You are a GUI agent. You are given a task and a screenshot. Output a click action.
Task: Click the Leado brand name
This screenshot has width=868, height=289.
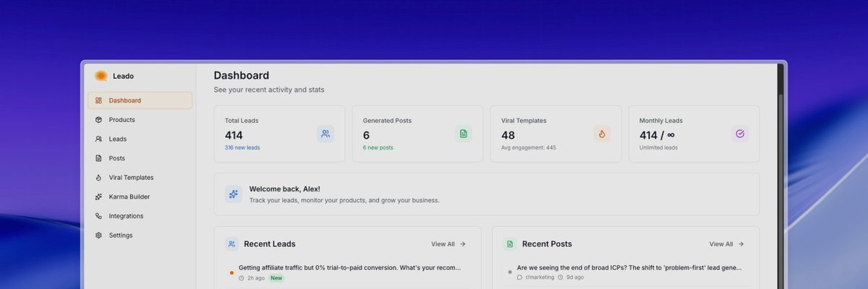click(123, 76)
